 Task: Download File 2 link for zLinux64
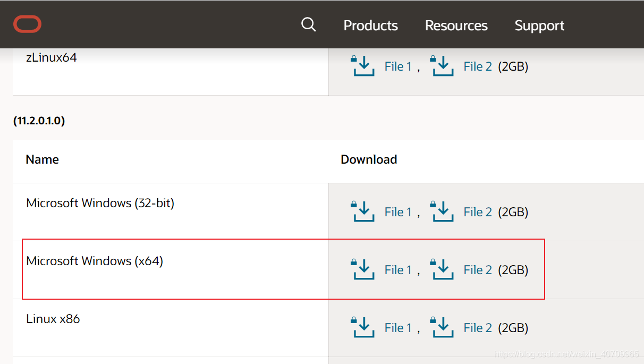point(478,66)
